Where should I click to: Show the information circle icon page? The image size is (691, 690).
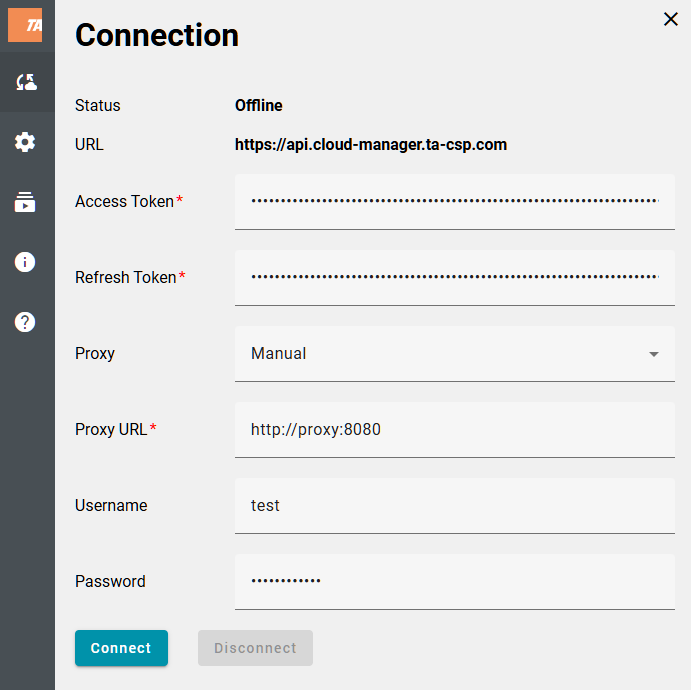tap(26, 262)
